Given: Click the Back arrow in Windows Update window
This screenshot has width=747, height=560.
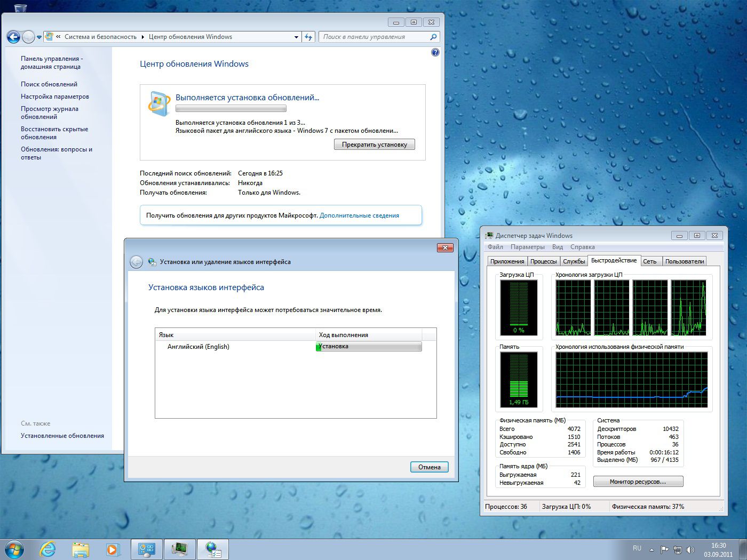Looking at the screenshot, I should click(x=13, y=37).
